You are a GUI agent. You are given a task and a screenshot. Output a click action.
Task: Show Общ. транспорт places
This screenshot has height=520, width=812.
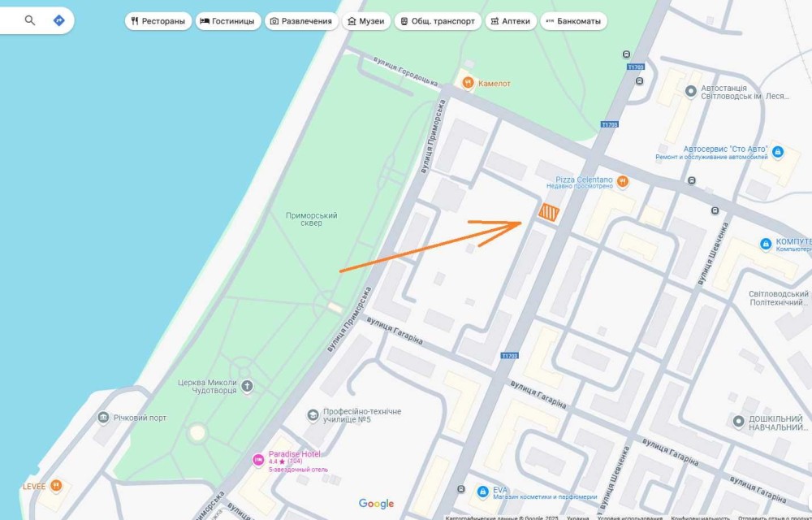(438, 21)
